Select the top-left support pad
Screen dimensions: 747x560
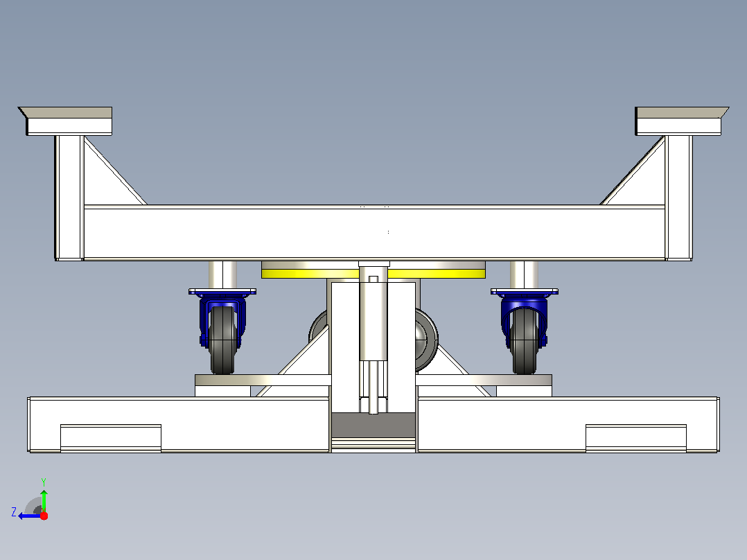66,121
